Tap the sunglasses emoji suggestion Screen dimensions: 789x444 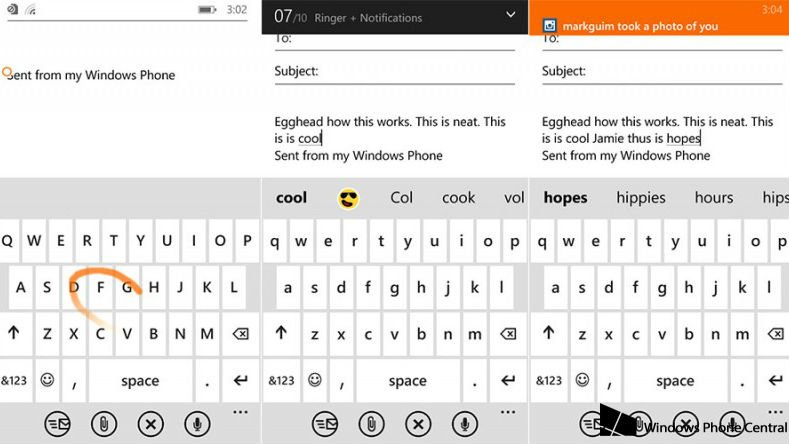[348, 198]
